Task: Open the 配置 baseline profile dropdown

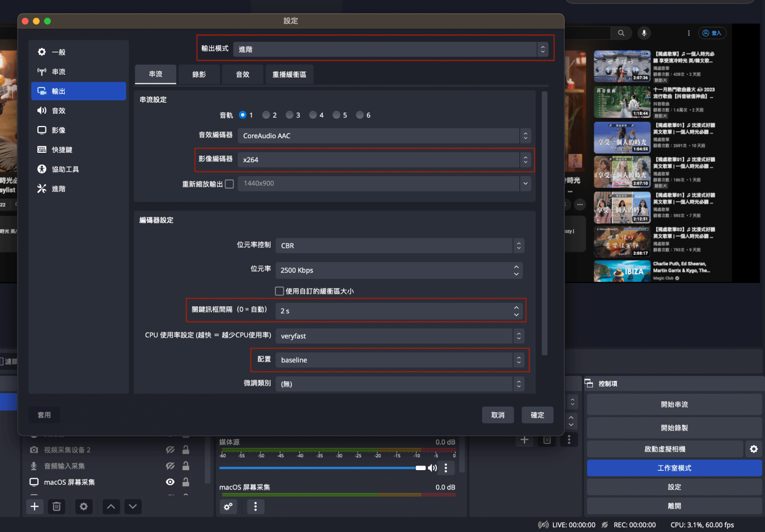Action: [400, 360]
